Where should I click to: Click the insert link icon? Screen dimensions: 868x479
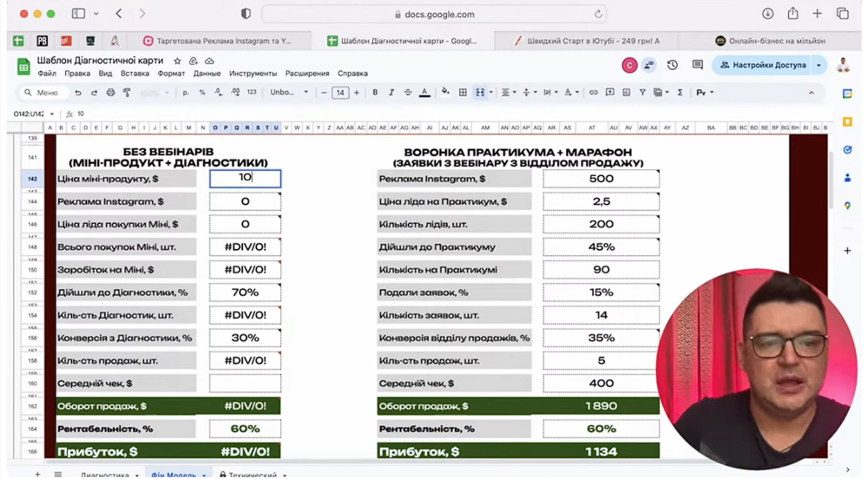pyautogui.click(x=594, y=93)
